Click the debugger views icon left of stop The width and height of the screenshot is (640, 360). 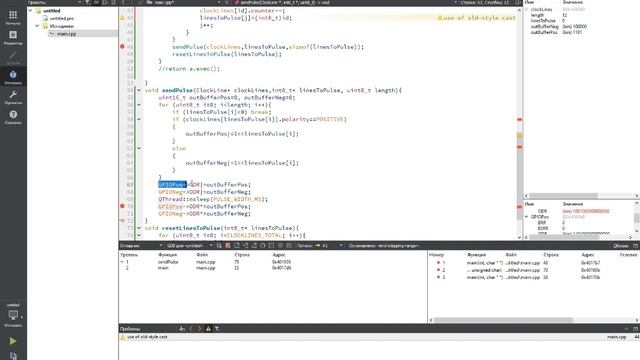[x=219, y=246]
